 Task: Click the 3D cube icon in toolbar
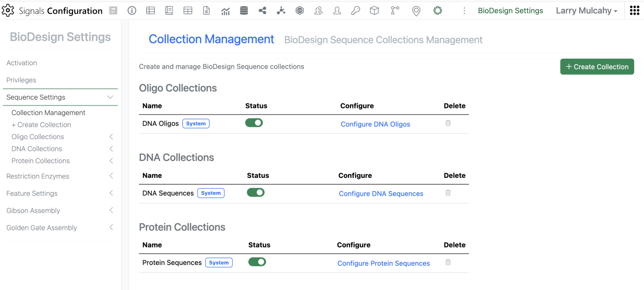tap(375, 10)
